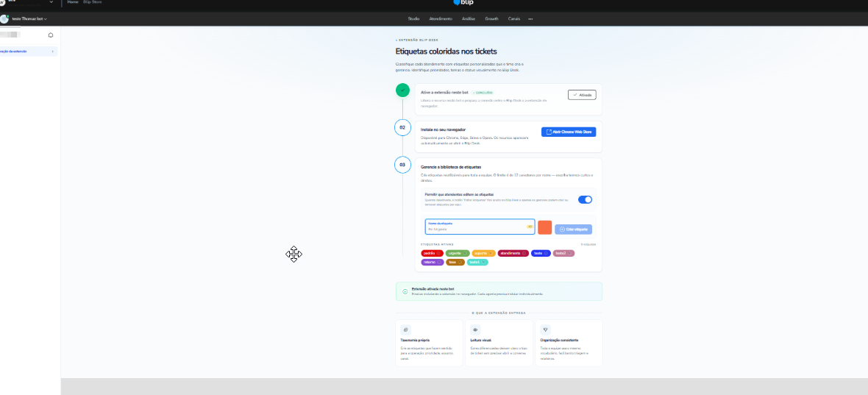The width and height of the screenshot is (868, 395).
Task: Click the step 03 circle marker
Action: click(x=402, y=164)
